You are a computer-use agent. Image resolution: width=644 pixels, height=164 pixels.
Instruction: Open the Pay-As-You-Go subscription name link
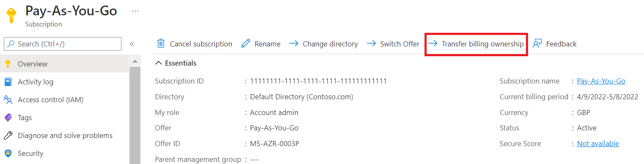(x=601, y=81)
